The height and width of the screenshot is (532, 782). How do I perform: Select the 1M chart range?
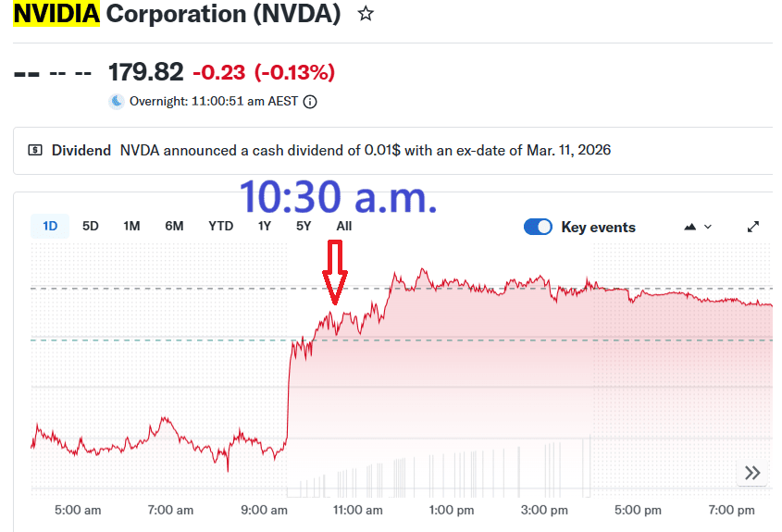point(131,226)
